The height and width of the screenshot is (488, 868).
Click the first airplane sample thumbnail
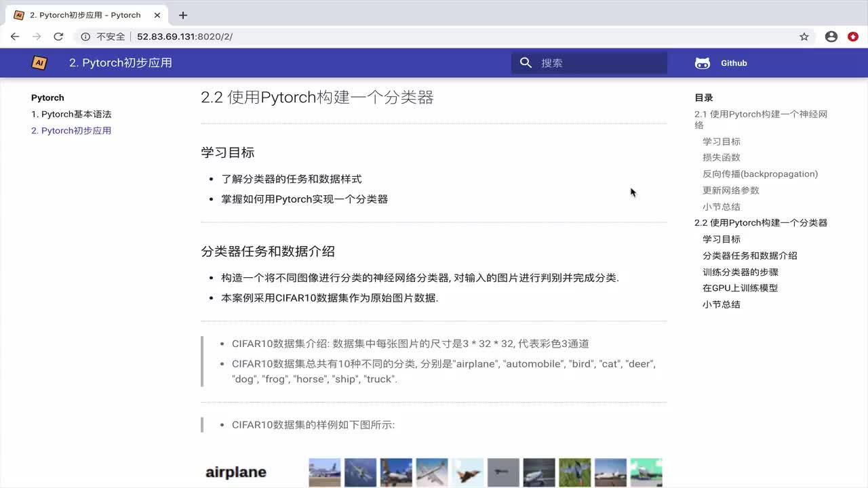tap(324, 472)
